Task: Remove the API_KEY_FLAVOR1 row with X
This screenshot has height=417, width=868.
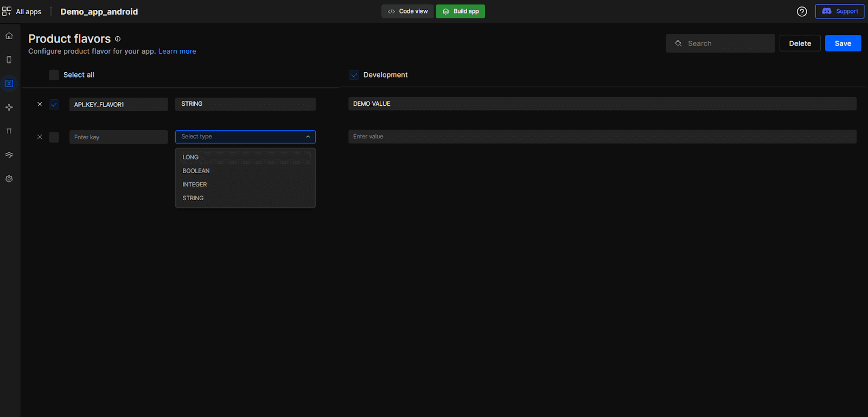Action: click(x=40, y=104)
